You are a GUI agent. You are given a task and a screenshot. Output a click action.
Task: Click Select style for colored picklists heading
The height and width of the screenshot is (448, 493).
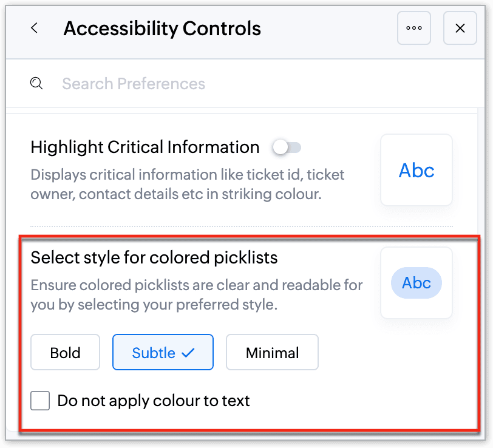pyautogui.click(x=154, y=258)
